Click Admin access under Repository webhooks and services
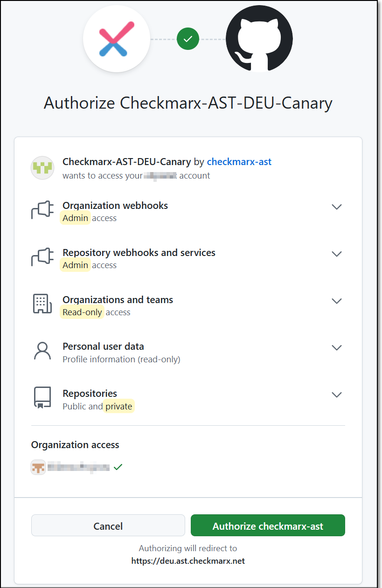 90,265
